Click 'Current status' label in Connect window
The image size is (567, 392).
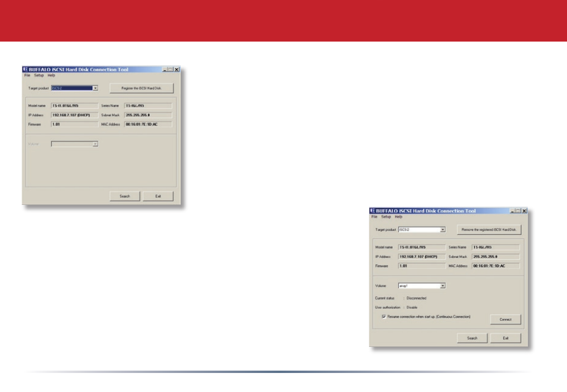[385, 298]
